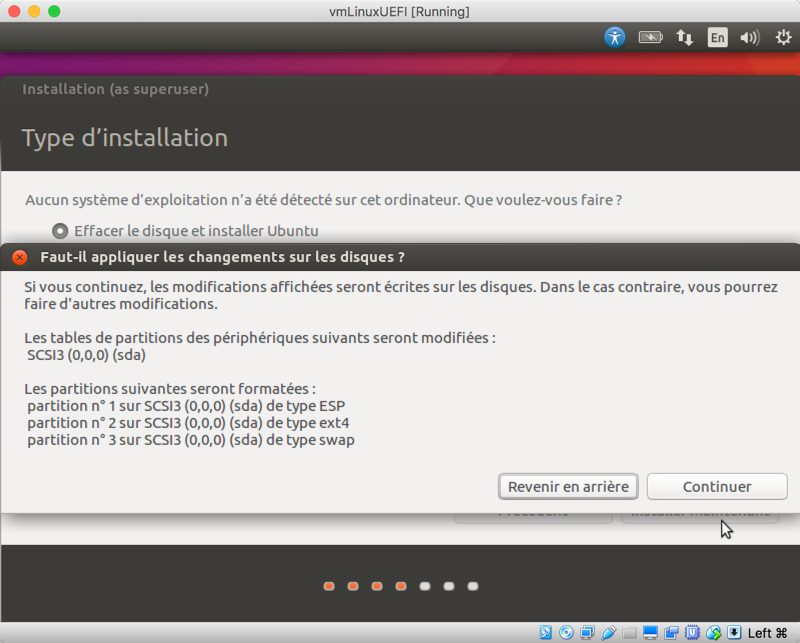
Task: Click Revenir en arrière button
Action: point(568,486)
